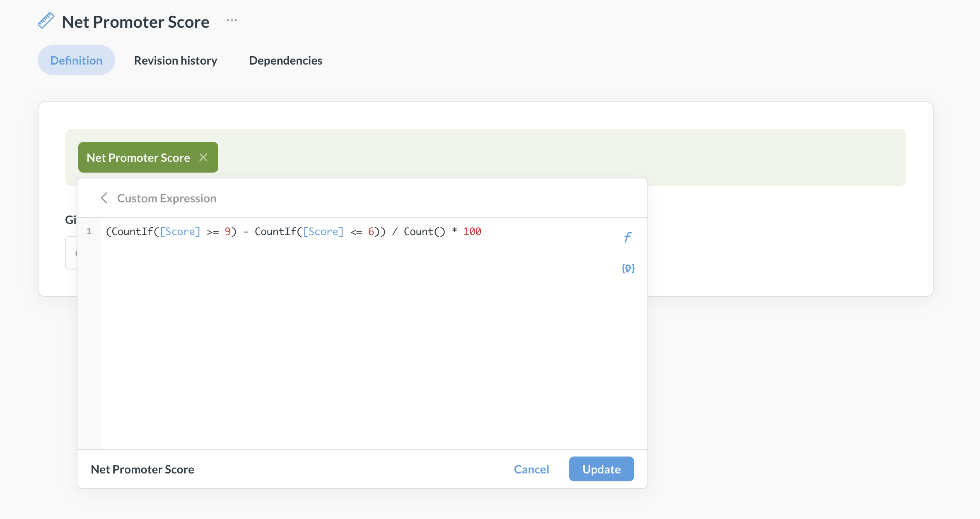Open the Revision history tab

point(176,60)
